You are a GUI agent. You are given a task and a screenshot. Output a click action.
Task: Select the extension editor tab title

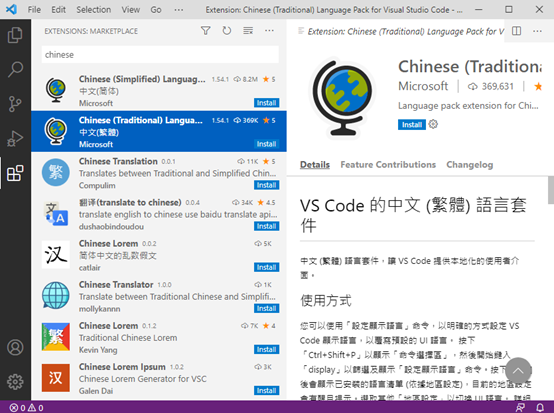[406, 31]
